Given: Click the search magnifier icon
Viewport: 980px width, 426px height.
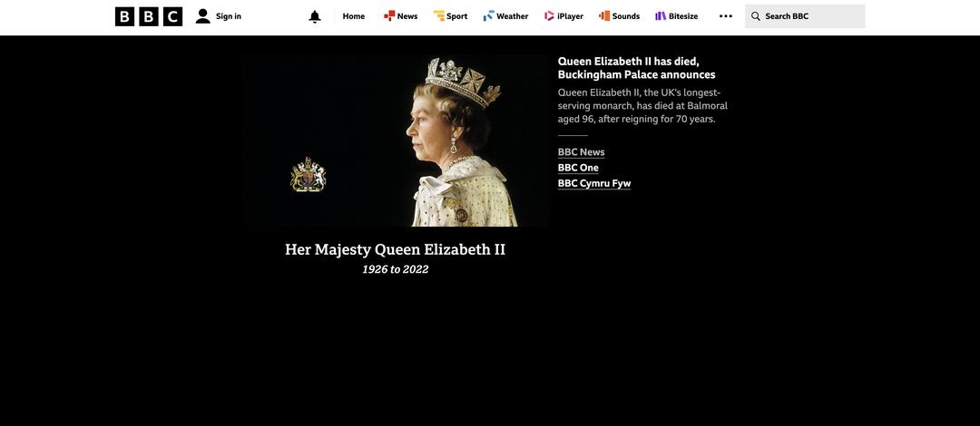Looking at the screenshot, I should click(x=756, y=16).
